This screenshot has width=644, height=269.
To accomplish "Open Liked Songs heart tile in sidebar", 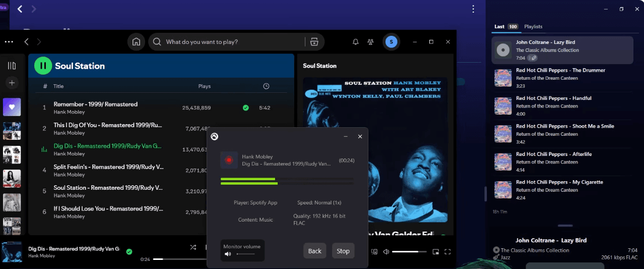I will (x=12, y=106).
